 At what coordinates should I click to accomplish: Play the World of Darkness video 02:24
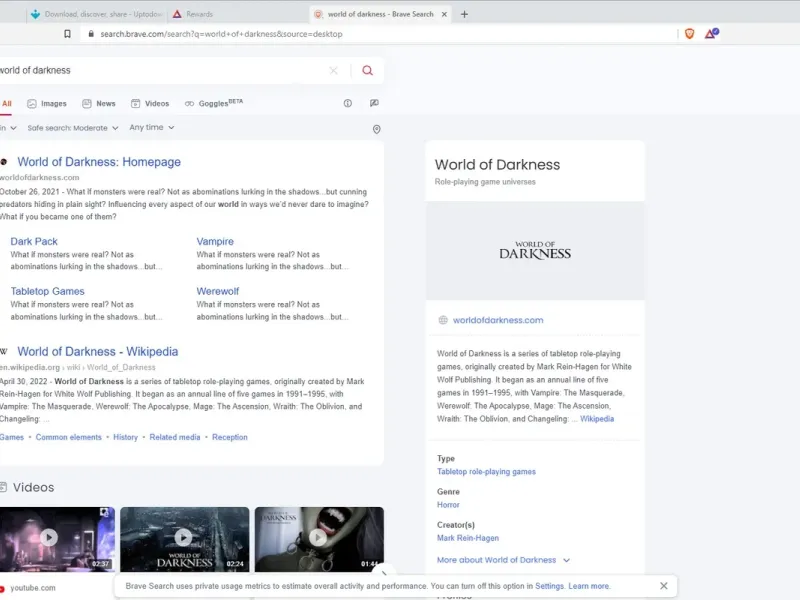click(185, 539)
